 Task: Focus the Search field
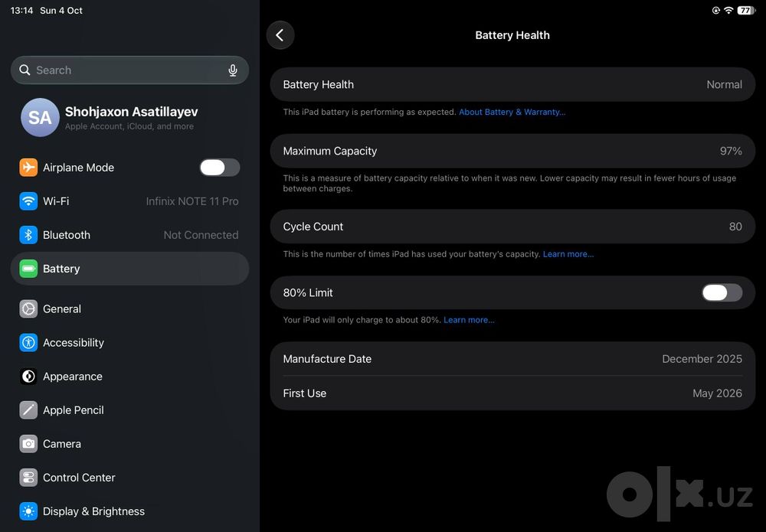[x=130, y=70]
